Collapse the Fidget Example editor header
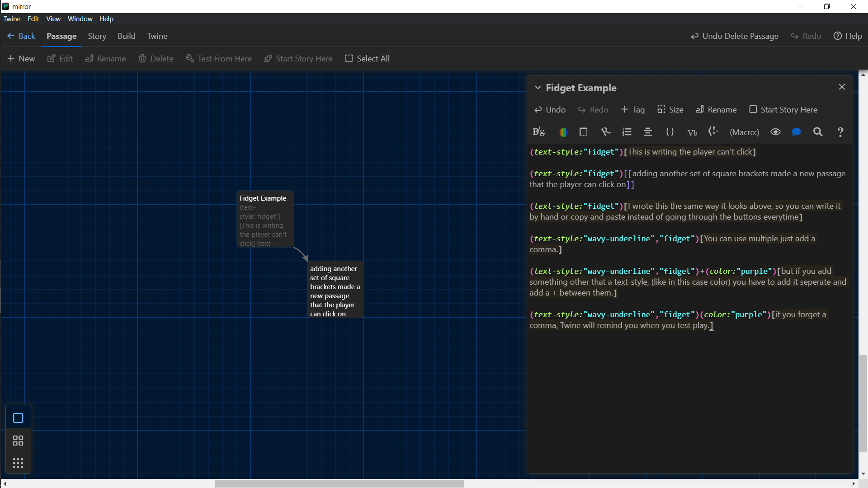The height and width of the screenshot is (488, 868). pos(538,88)
